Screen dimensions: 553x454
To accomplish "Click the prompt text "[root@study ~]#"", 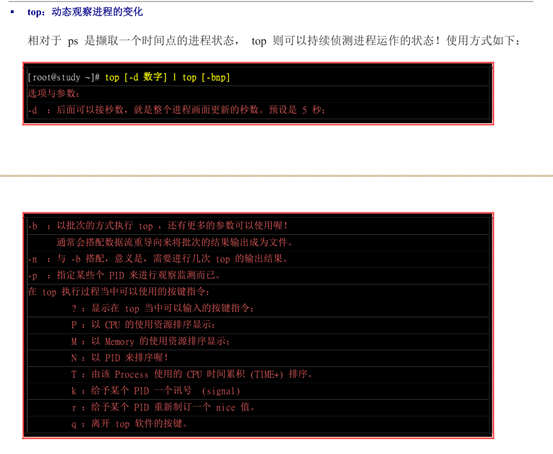I will point(64,77).
